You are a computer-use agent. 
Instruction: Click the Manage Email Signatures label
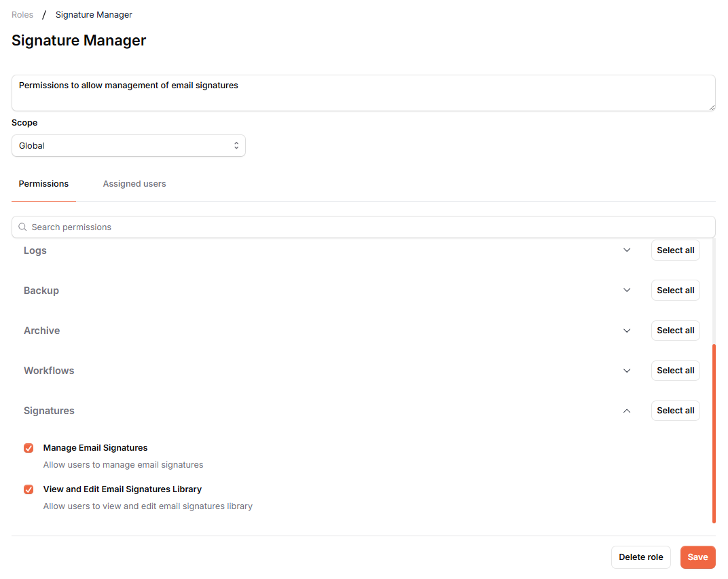(95, 448)
